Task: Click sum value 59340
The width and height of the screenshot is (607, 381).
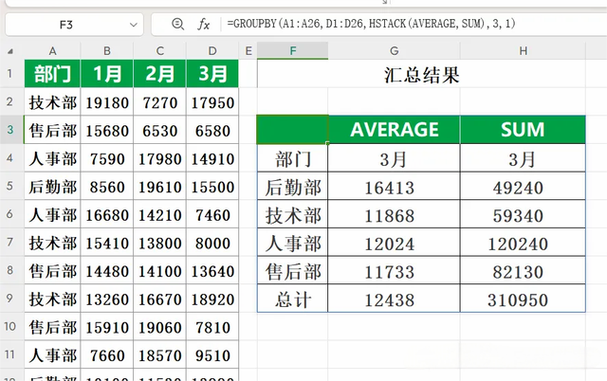Action: tap(523, 215)
